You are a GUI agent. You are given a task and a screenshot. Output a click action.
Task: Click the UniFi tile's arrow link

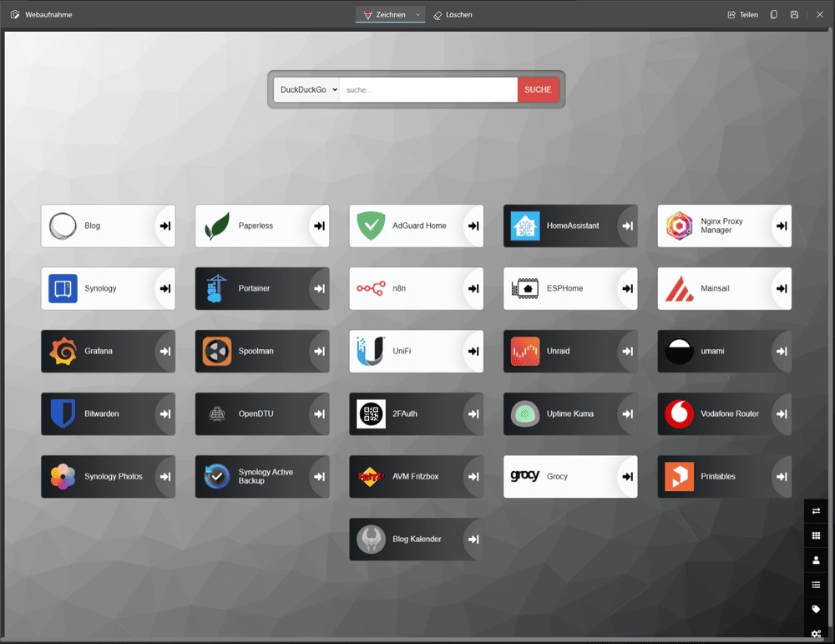tap(473, 351)
